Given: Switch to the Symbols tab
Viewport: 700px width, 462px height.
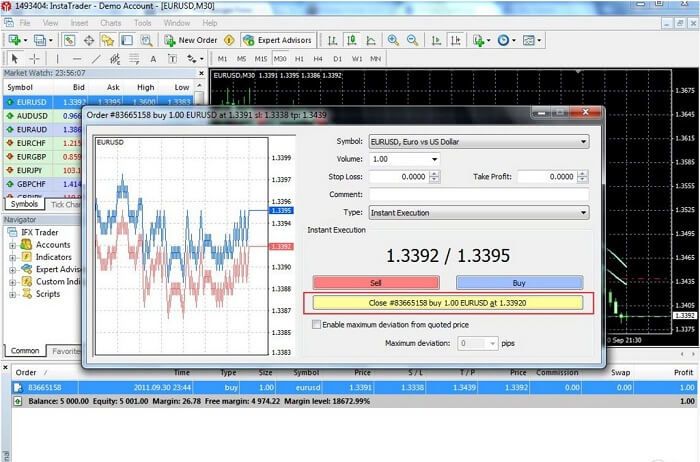Looking at the screenshot, I should [x=25, y=204].
